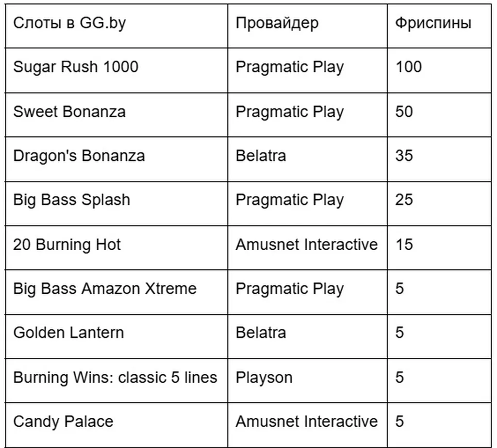This screenshot has width=497, height=448.
Task: Click the free spins value 50
Action: [404, 112]
